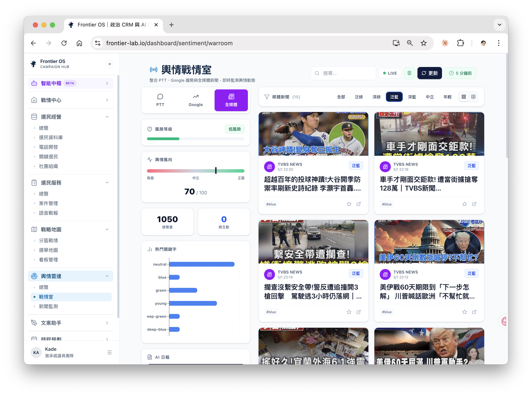This screenshot has height=396, width=532.
Task: Open the 戰情室 sidebar link
Action: [71, 297]
